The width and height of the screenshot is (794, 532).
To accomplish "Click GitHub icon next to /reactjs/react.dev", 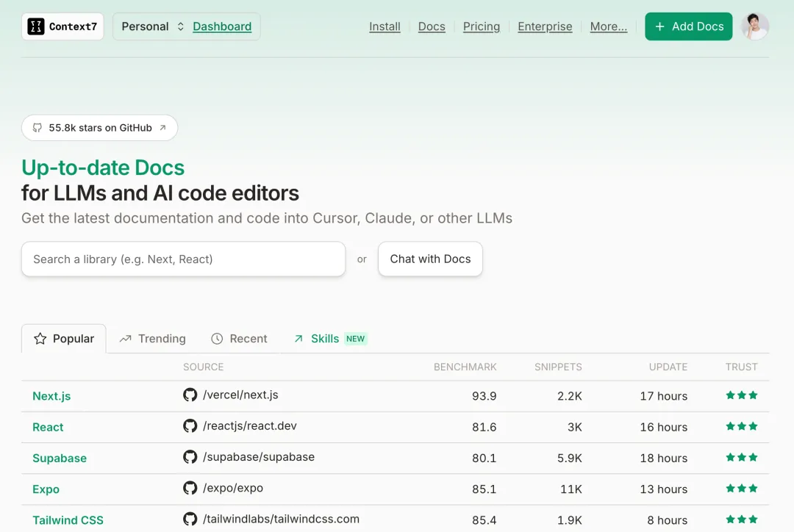I will 190,425.
